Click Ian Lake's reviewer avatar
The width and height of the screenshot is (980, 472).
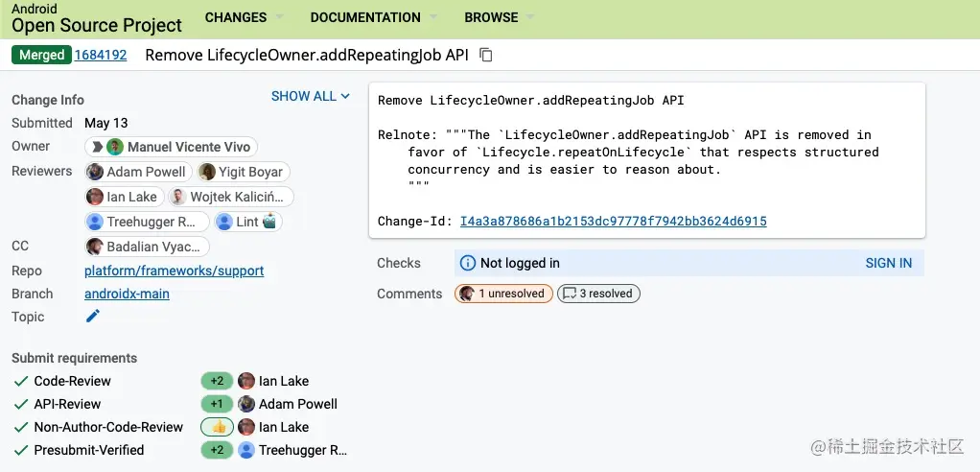(95, 197)
